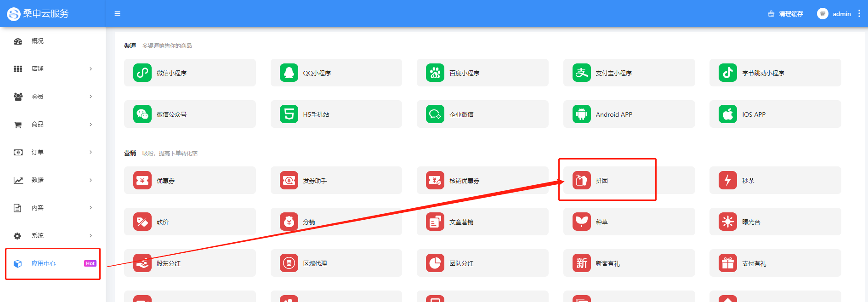Viewport: 868px width, 302px height.
Task: Open the 订单 menu item
Action: tap(53, 152)
